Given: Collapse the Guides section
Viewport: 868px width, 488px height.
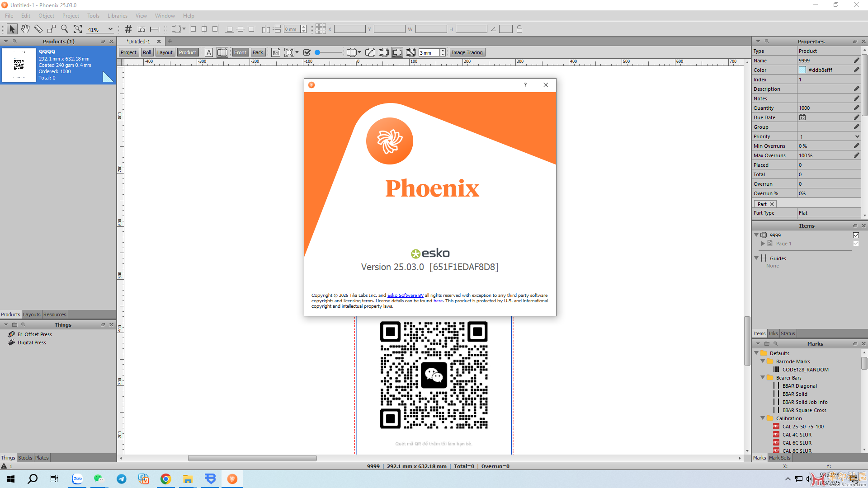Looking at the screenshot, I should pos(756,258).
